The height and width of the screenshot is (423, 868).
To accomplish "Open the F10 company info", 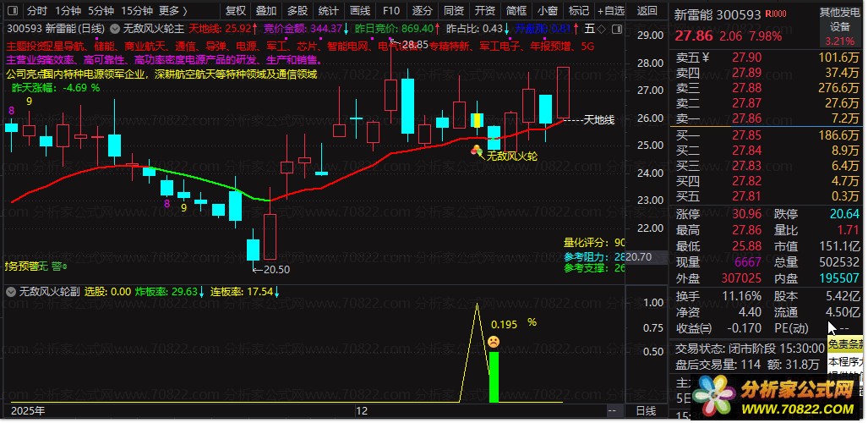I will click(391, 10).
